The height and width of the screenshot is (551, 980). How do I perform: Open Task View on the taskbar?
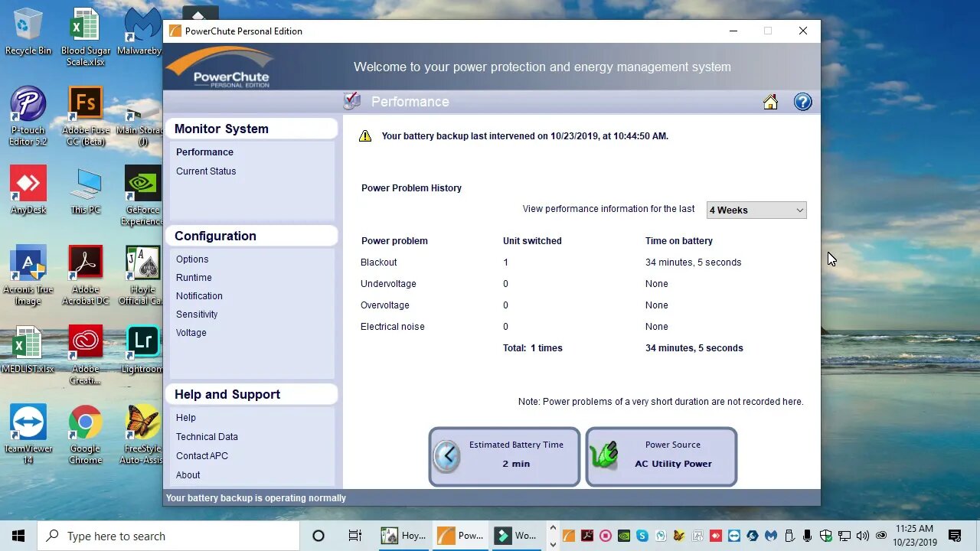coord(354,536)
